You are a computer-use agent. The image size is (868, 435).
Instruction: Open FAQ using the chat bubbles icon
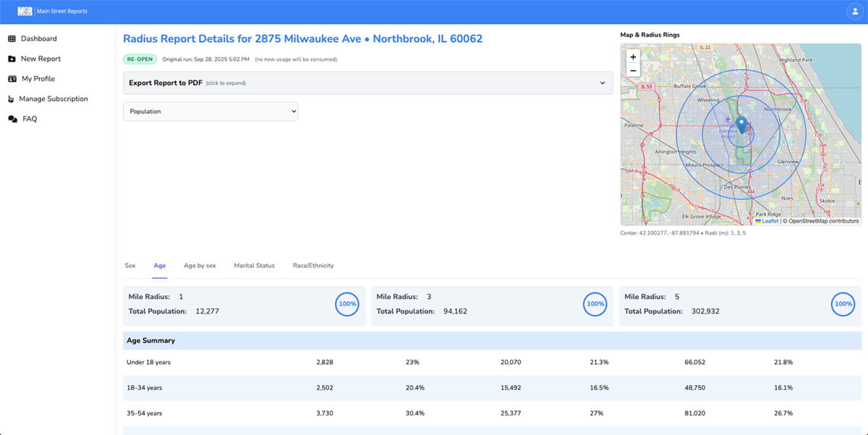[11, 118]
